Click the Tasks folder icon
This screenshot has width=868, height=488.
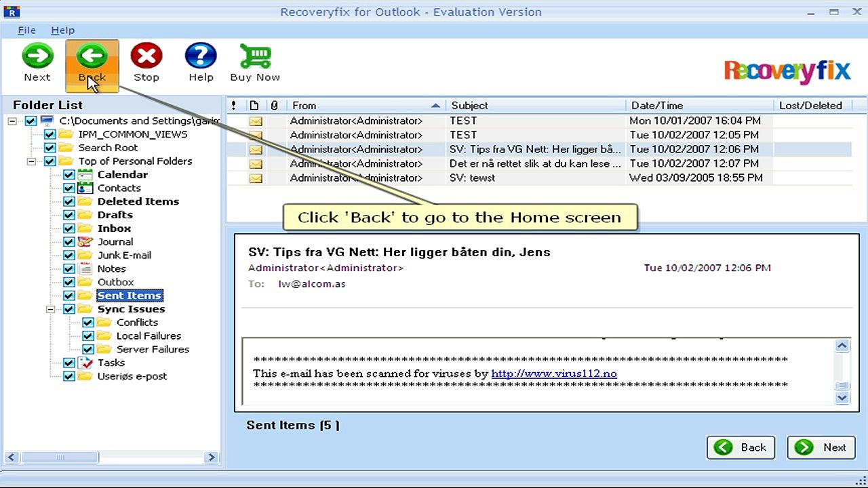click(x=85, y=363)
